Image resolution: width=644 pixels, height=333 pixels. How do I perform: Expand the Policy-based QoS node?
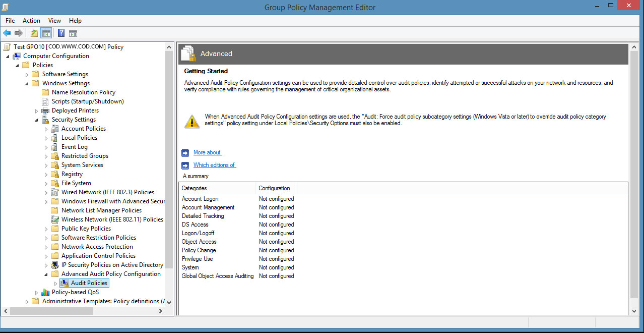(x=36, y=292)
